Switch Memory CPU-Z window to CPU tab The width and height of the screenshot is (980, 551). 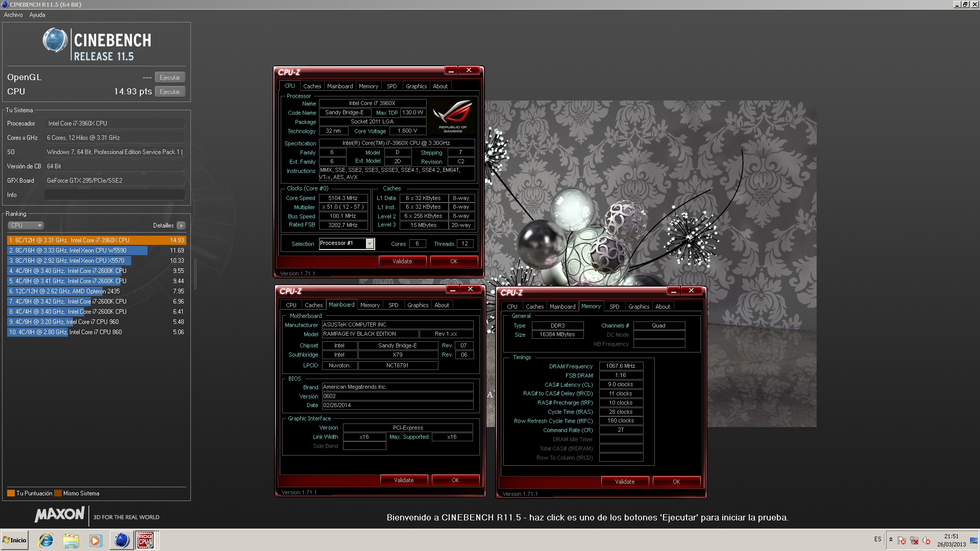point(512,307)
